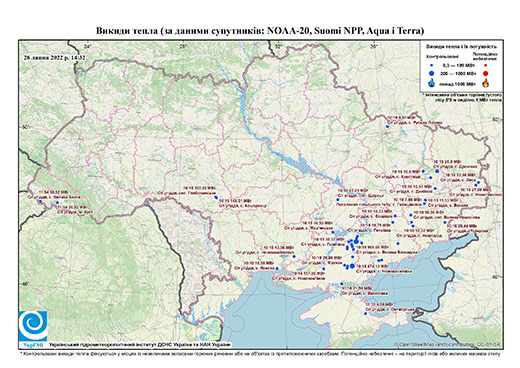Click the date label 28 липня 2022
This screenshot has height=368, width=520.
pos(54,57)
